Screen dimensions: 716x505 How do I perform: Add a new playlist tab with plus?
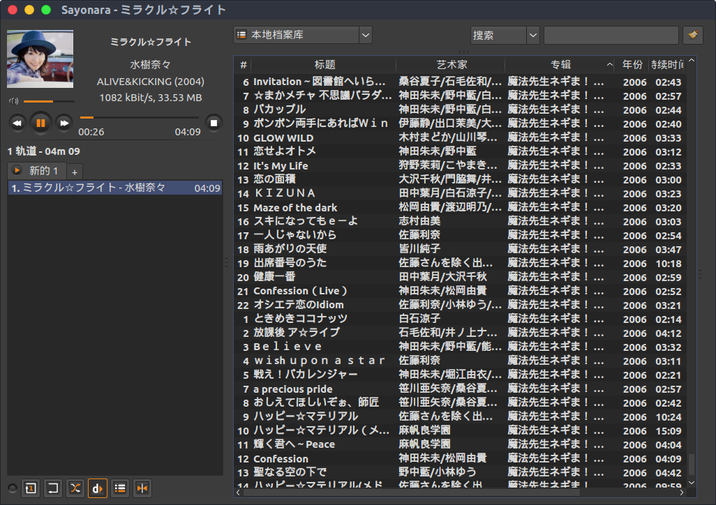coord(74,172)
